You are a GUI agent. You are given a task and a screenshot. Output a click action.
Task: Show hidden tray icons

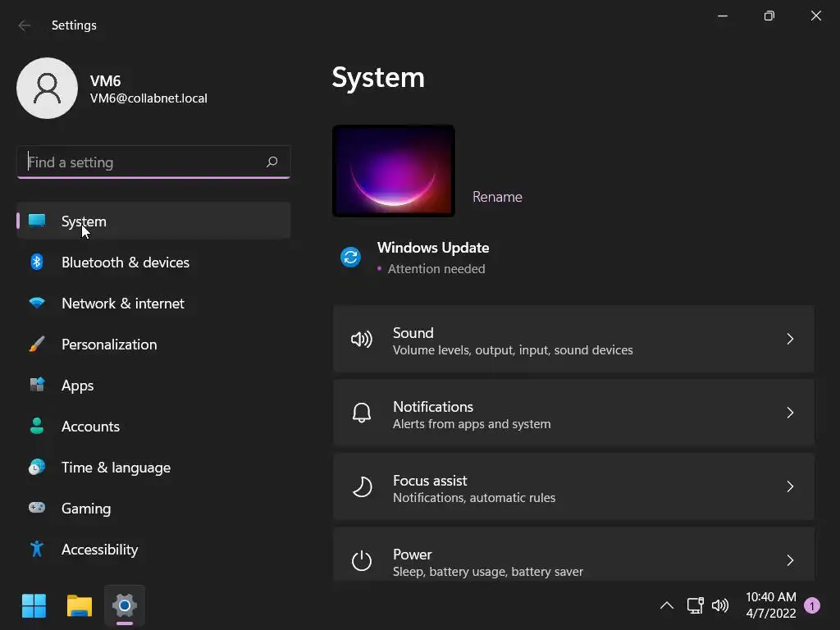pyautogui.click(x=667, y=606)
